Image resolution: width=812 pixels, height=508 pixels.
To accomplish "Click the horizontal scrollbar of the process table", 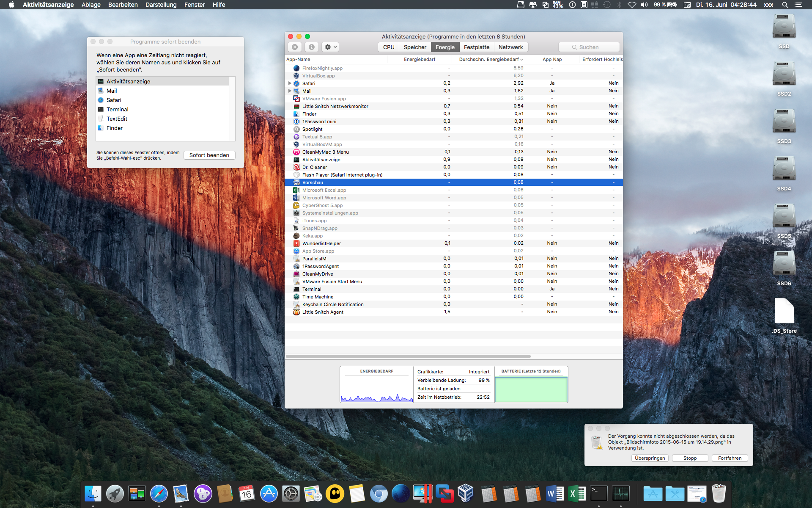I will (x=408, y=356).
